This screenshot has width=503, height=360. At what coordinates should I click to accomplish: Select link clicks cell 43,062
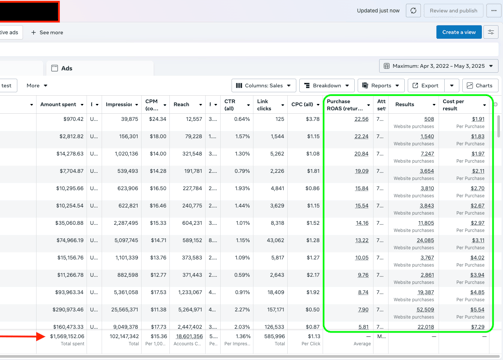pos(275,240)
